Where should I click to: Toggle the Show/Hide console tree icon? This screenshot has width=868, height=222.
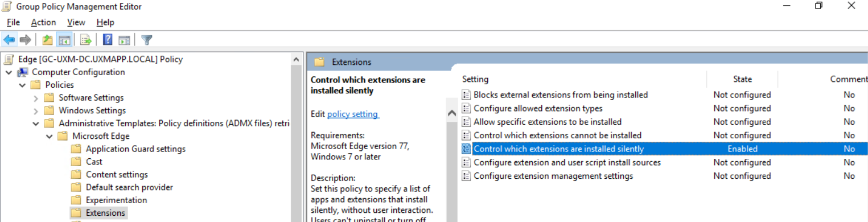pos(64,40)
